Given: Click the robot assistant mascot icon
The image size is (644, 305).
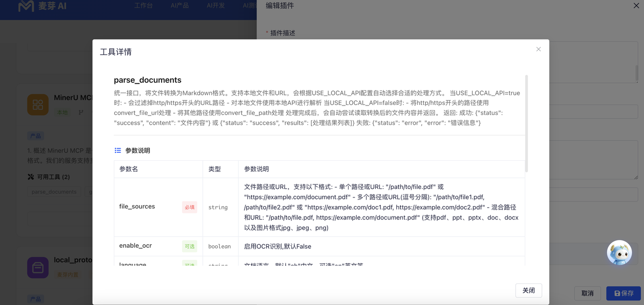Looking at the screenshot, I should point(619,252).
